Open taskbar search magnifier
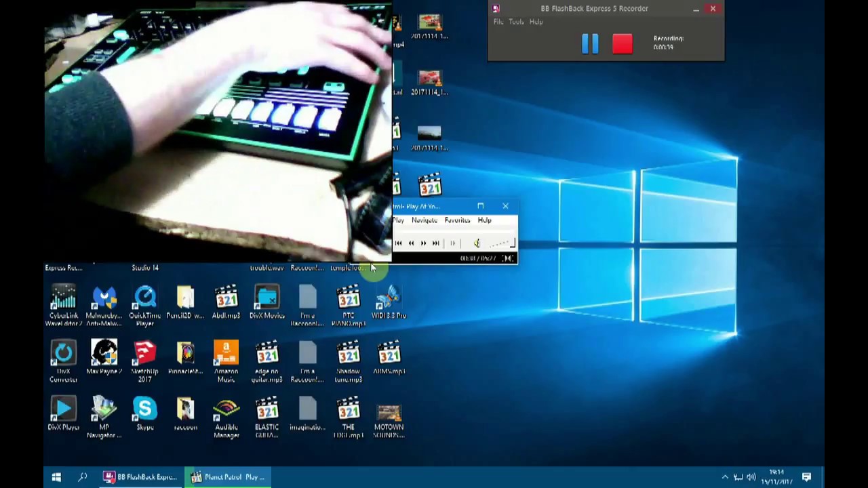The width and height of the screenshot is (868, 488). 83,477
